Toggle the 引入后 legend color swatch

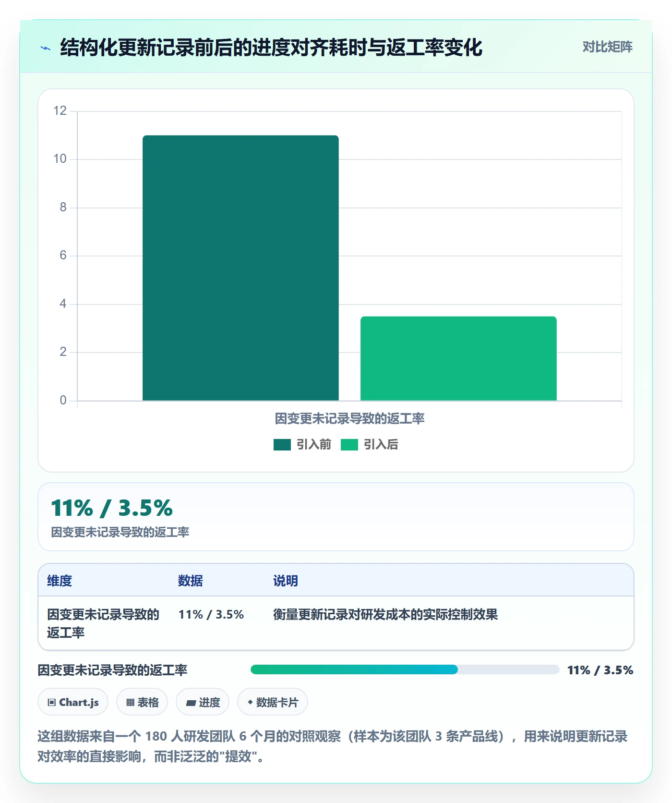point(349,445)
